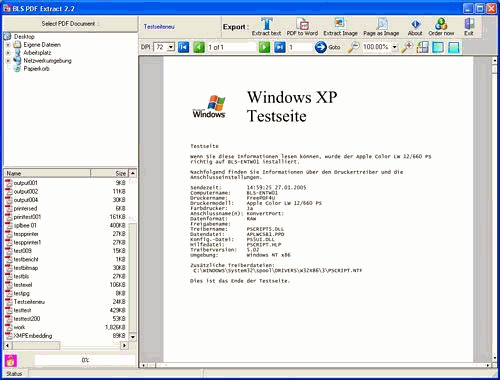Screen dimensions: 500x380
Task: Go to previous page green arrow
Action: click(199, 47)
